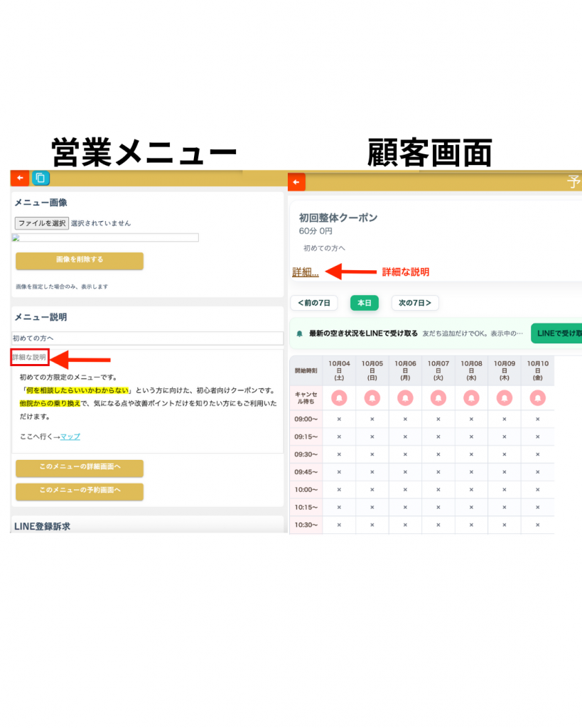
Task: Expand the 詳細... link under the coupon
Action: (306, 272)
